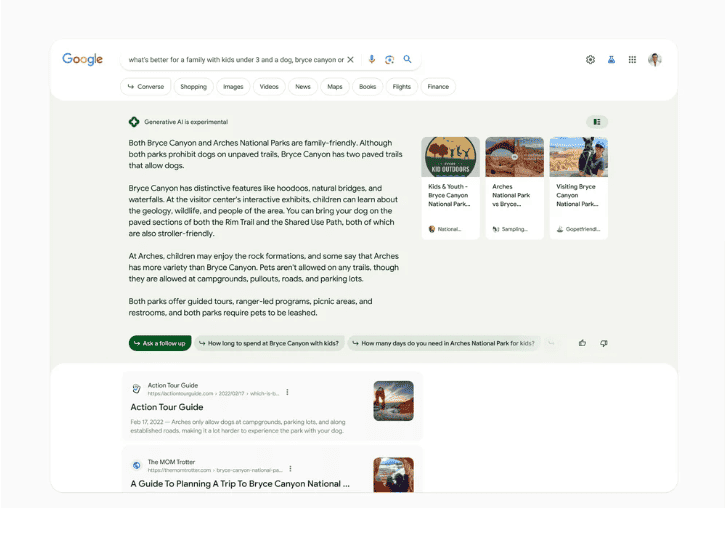Open The MOM Trotter result thumbnail
Screen dimensions: 725x540
click(393, 475)
